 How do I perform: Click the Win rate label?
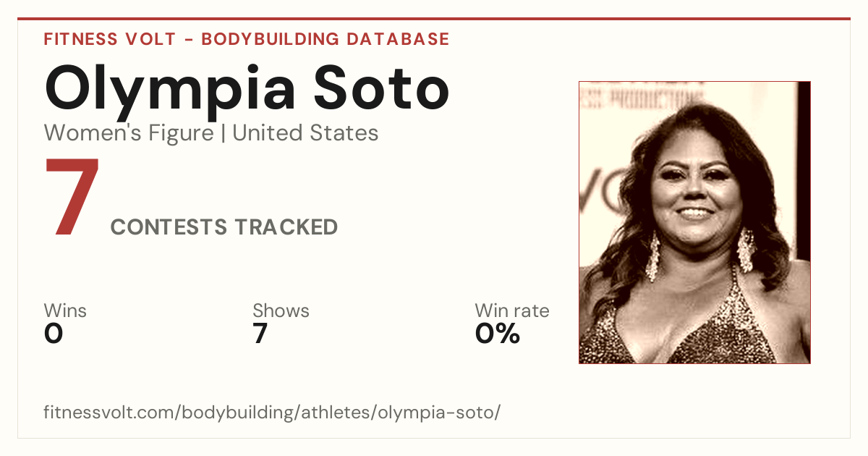pyautogui.click(x=512, y=311)
